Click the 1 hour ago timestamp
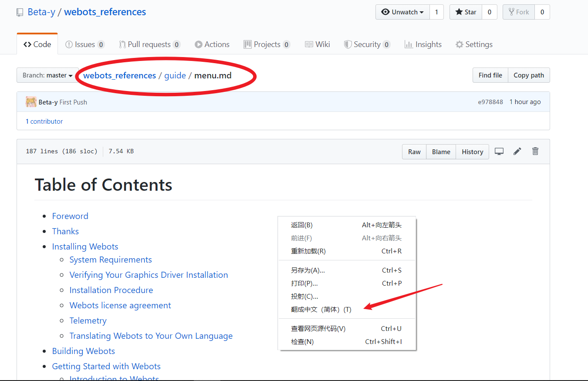The width and height of the screenshot is (588, 381). [525, 102]
